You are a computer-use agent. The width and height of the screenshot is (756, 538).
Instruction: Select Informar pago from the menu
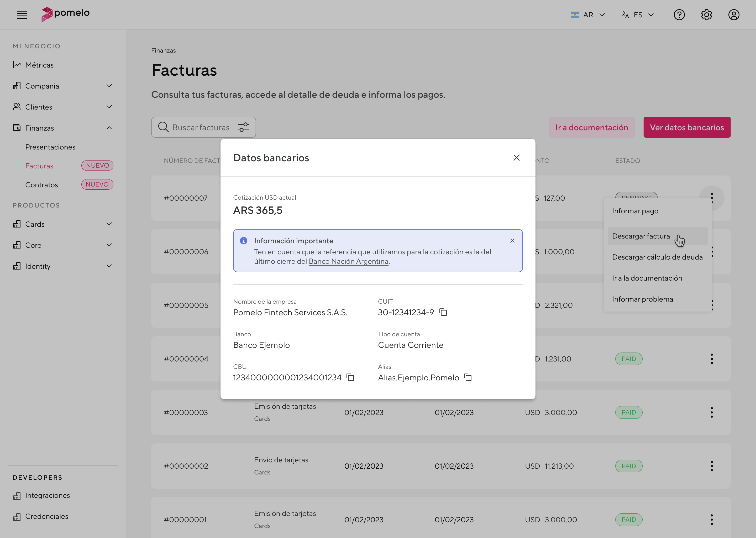pyautogui.click(x=635, y=211)
